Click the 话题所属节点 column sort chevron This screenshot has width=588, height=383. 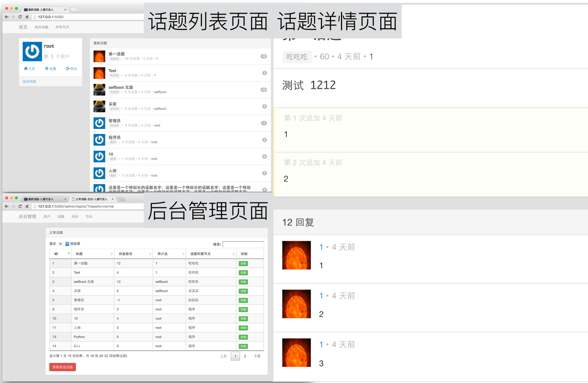(x=234, y=253)
